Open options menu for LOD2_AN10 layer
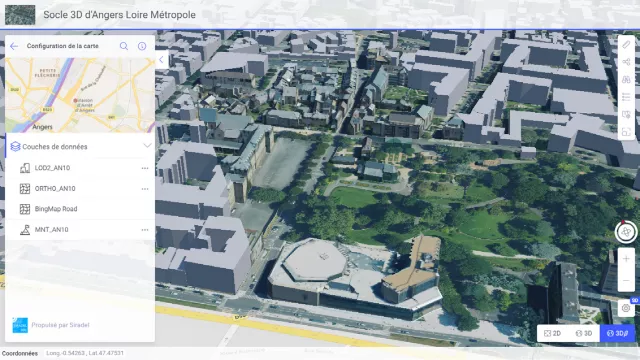This screenshot has height=360, width=640. [145, 168]
